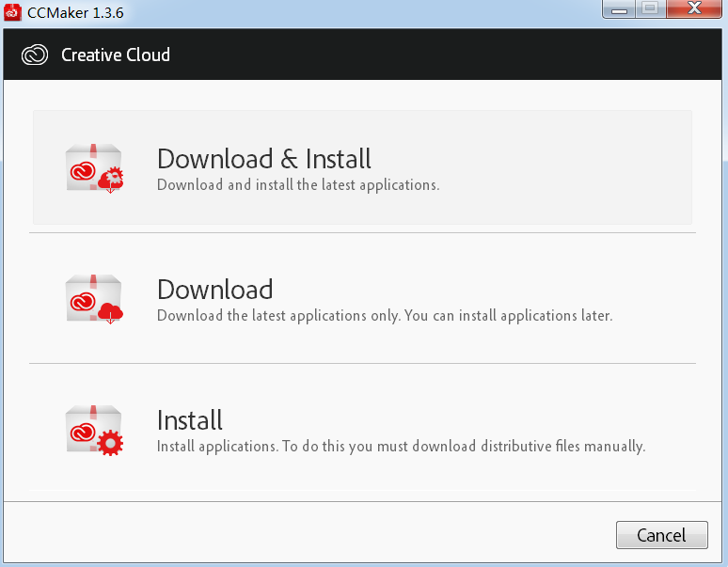This screenshot has width=728, height=567.
Task: Select the Download heading option
Action: coord(215,290)
